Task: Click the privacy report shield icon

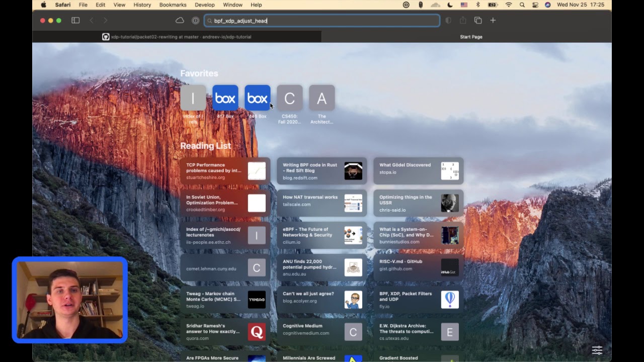Action: pos(448,21)
